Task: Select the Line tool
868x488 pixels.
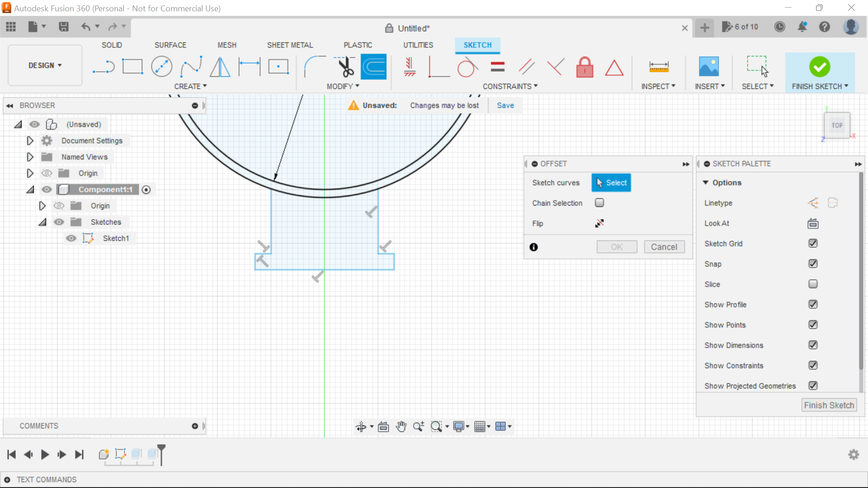Action: pyautogui.click(x=104, y=66)
